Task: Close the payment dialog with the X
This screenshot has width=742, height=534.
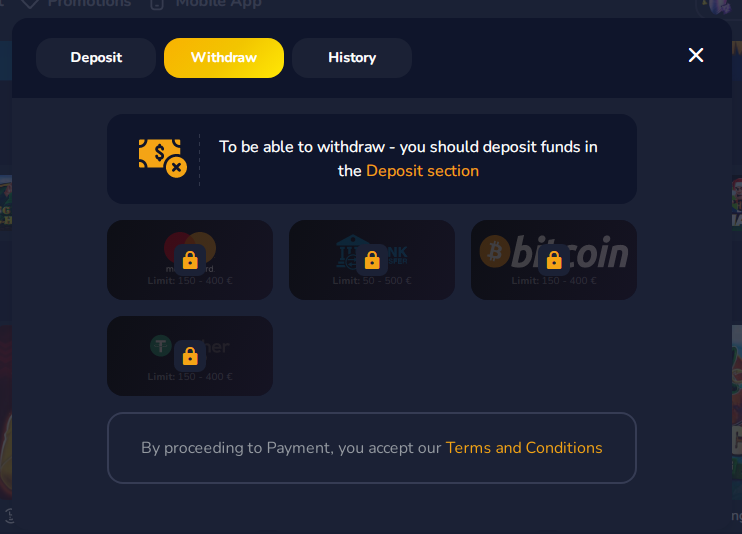Action: 696,55
